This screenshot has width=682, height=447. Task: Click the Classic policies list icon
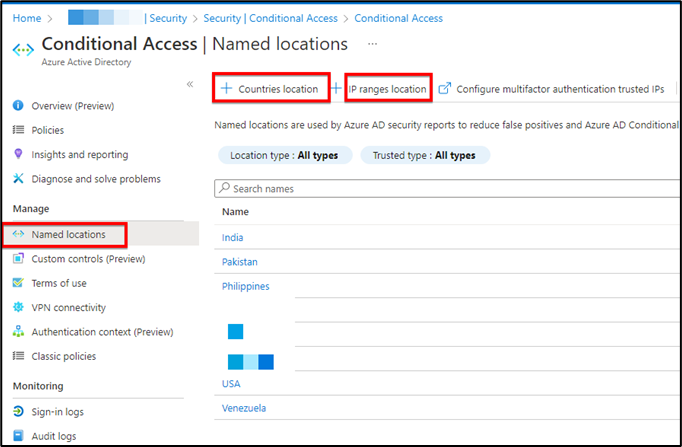tap(18, 356)
